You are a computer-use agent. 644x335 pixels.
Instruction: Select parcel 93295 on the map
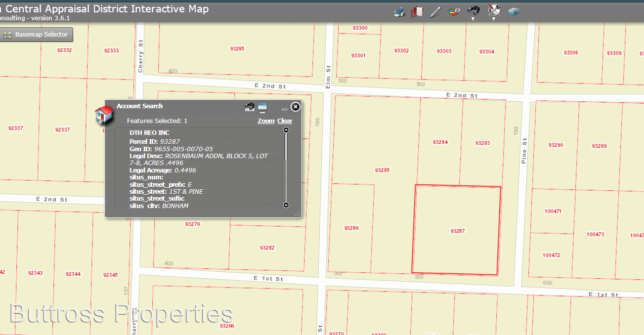point(237,48)
